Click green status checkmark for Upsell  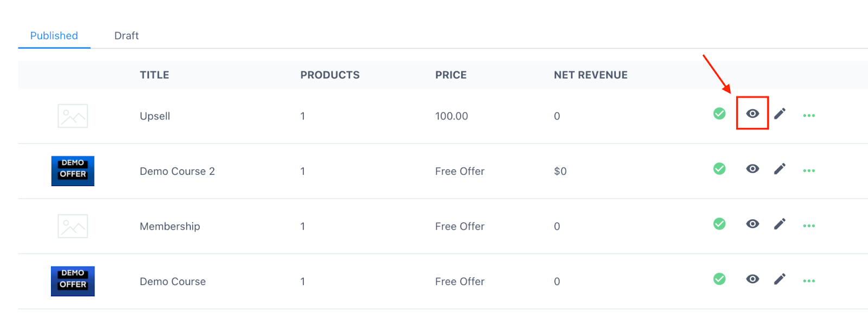point(719,113)
